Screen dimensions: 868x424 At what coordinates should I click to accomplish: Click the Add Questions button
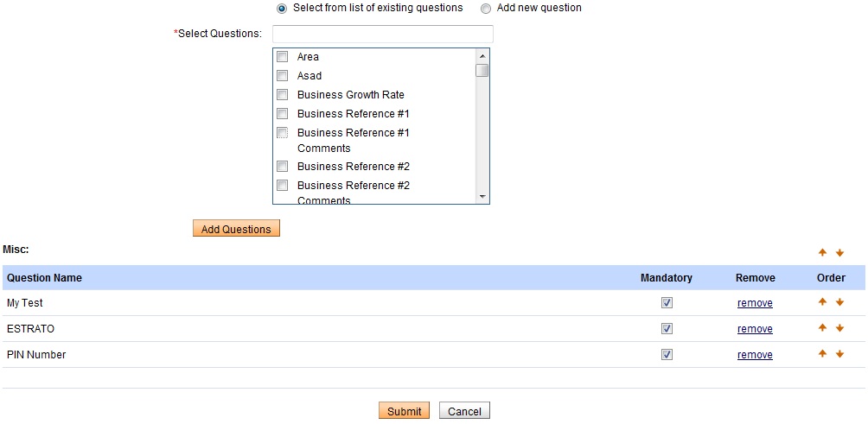(236, 229)
